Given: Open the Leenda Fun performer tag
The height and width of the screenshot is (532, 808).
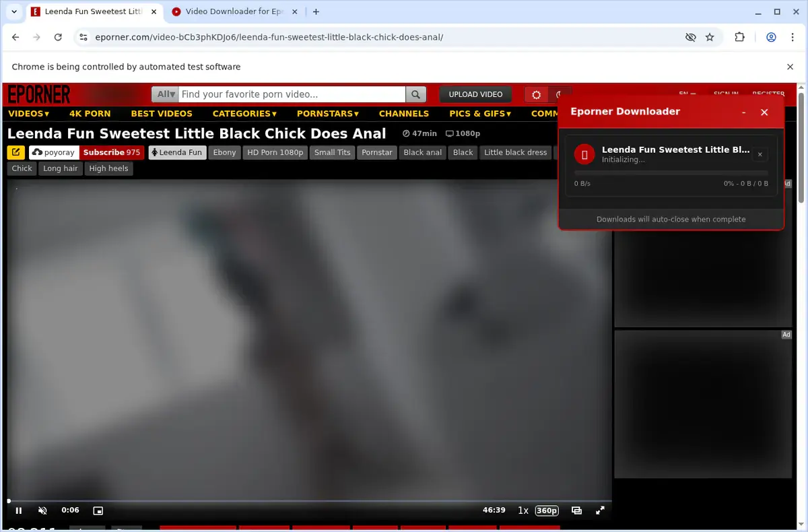Looking at the screenshot, I should click(177, 152).
